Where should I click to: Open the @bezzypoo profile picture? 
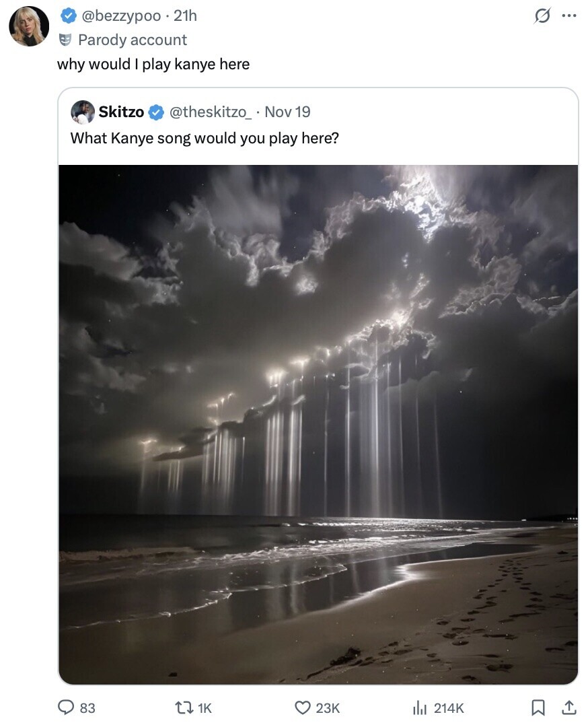29,26
